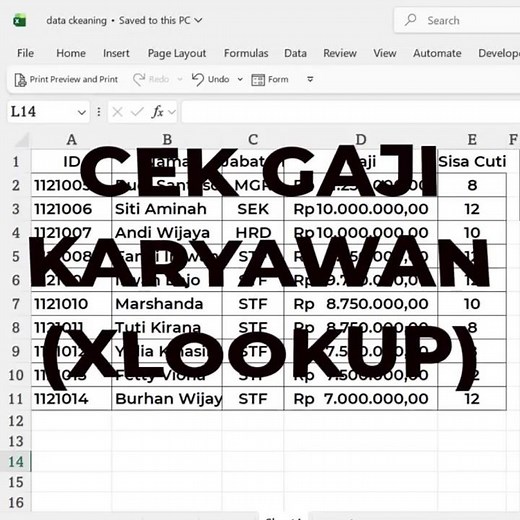Open the Automate tab

437,53
